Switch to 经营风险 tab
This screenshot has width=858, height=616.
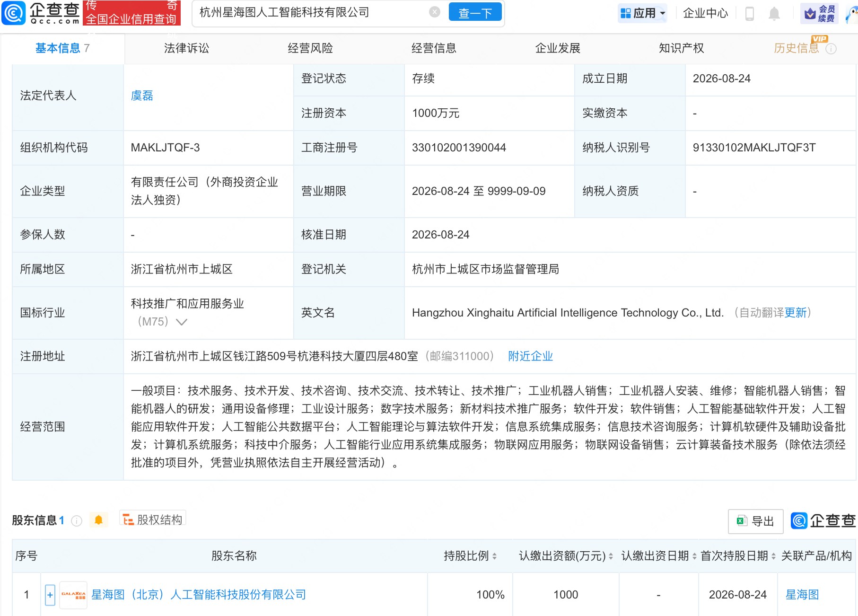pos(310,48)
